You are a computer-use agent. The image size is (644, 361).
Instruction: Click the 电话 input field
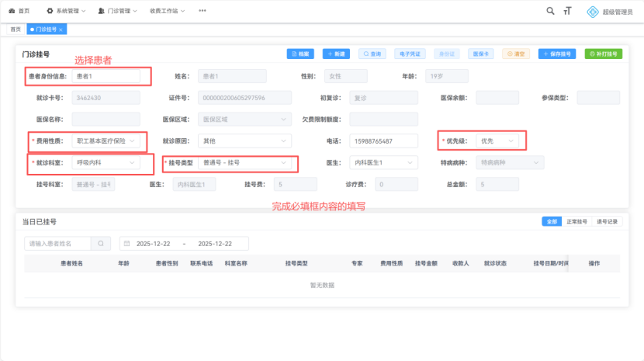click(383, 141)
